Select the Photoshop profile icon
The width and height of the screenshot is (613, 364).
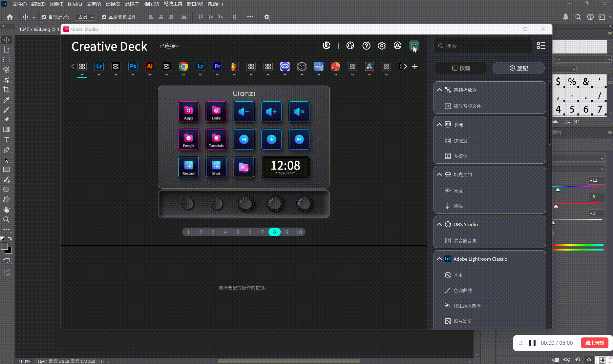coord(133,67)
